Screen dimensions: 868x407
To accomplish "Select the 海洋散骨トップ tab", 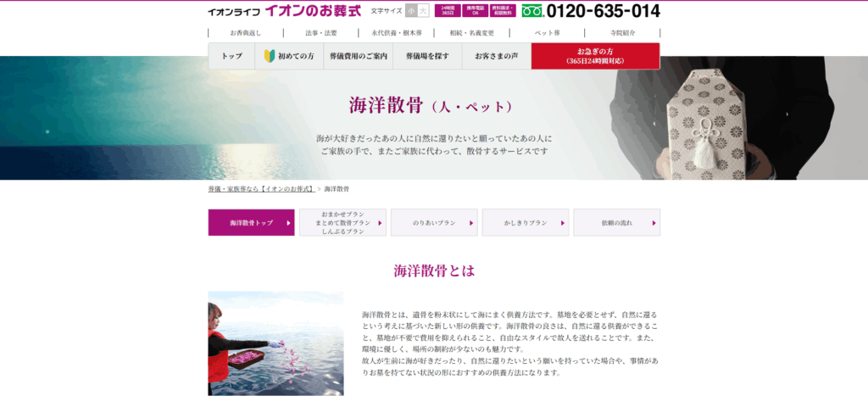I will (252, 222).
